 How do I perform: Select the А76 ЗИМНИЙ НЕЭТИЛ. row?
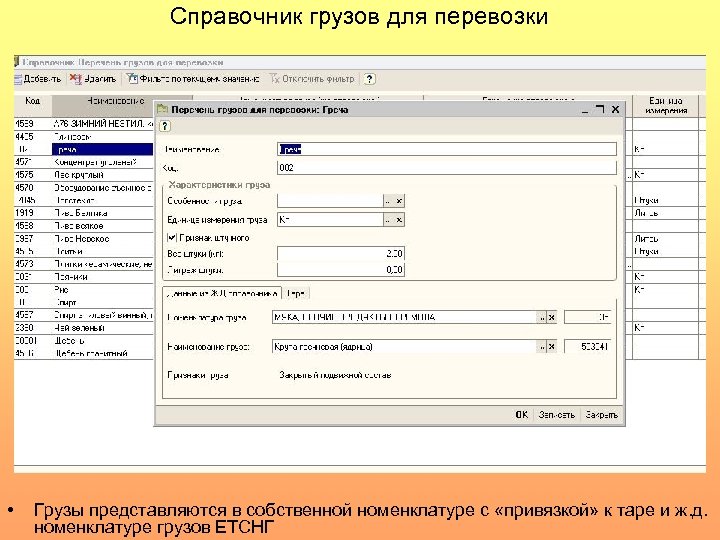click(x=84, y=124)
